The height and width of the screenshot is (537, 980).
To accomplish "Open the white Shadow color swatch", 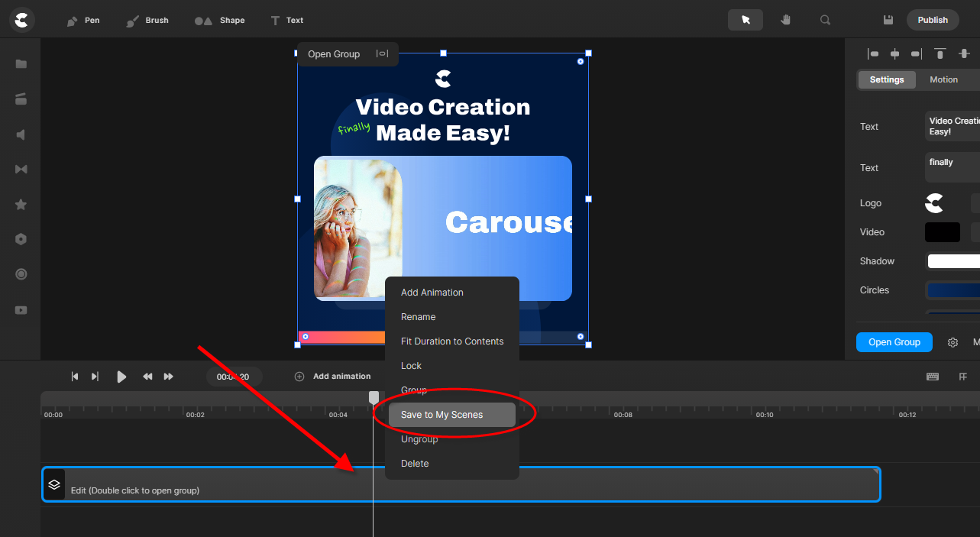I will coord(953,261).
